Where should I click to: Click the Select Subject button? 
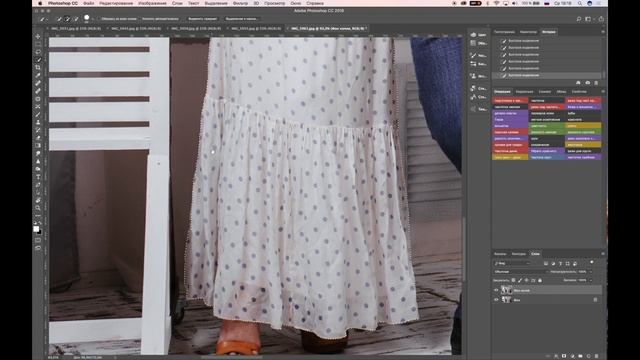202,19
